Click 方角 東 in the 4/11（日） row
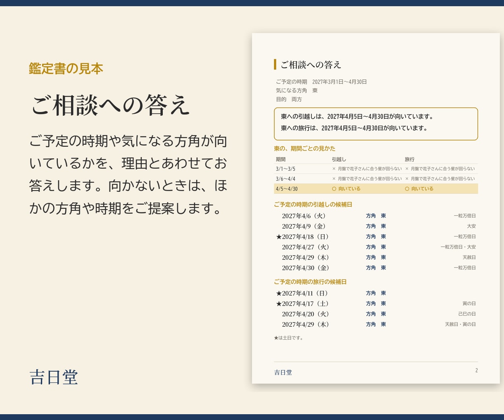Screen dimensions: 504x420 376,293
